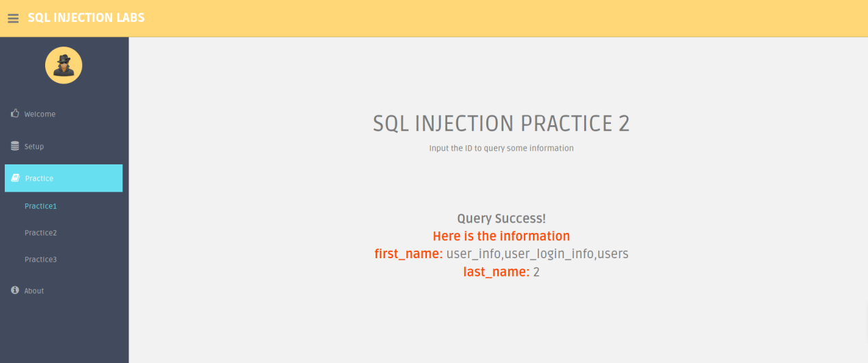Click the last_name result value

point(536,272)
